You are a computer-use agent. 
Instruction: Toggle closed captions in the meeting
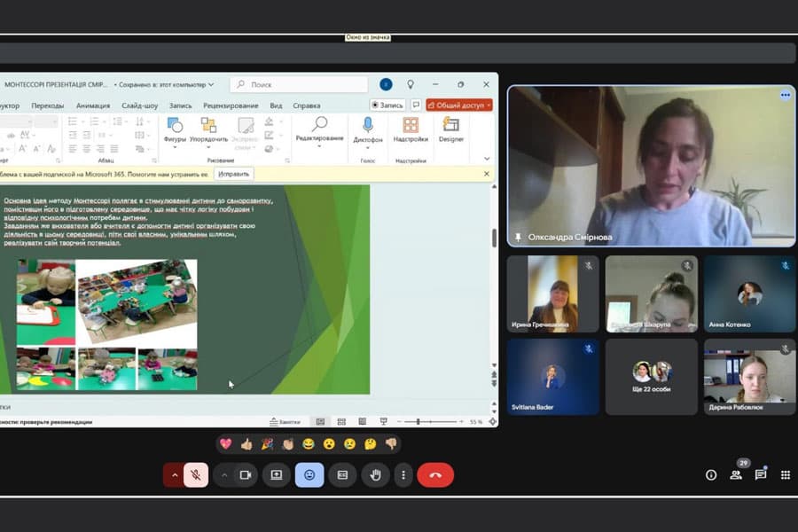[x=342, y=475]
